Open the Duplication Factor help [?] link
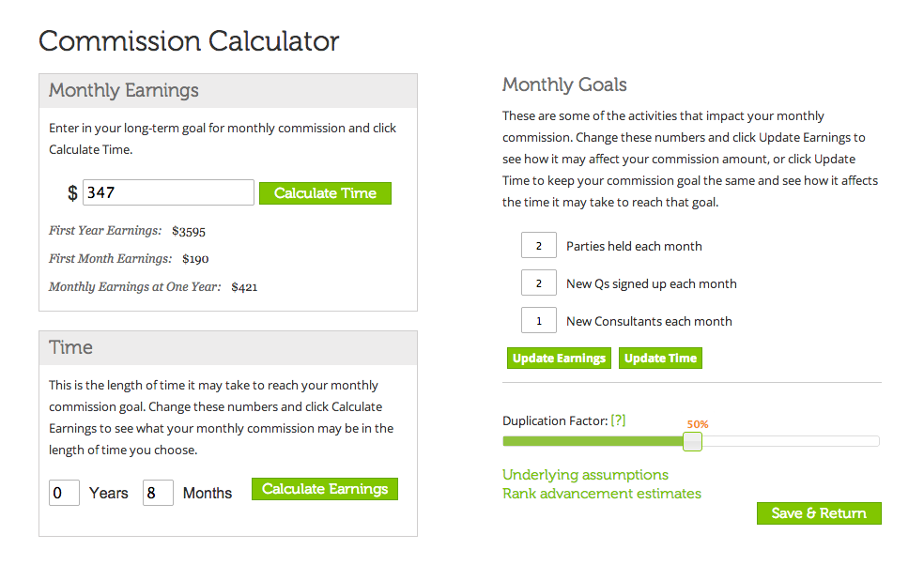Viewport: 924px width, 565px height. click(x=618, y=420)
